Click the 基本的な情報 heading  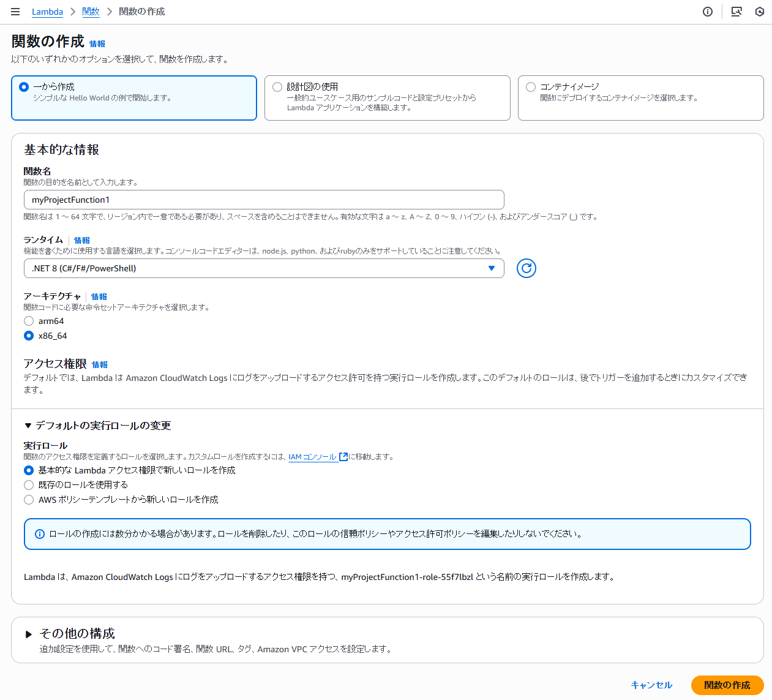coord(61,150)
